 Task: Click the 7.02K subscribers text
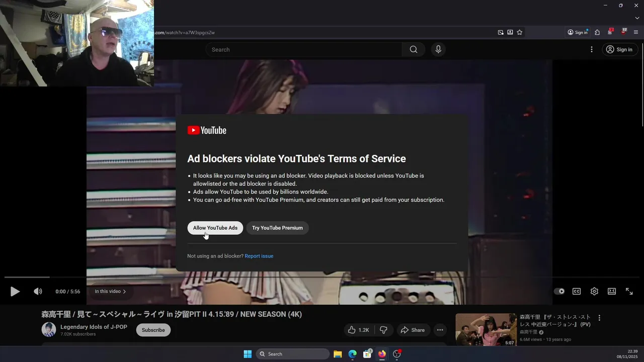tap(78, 334)
